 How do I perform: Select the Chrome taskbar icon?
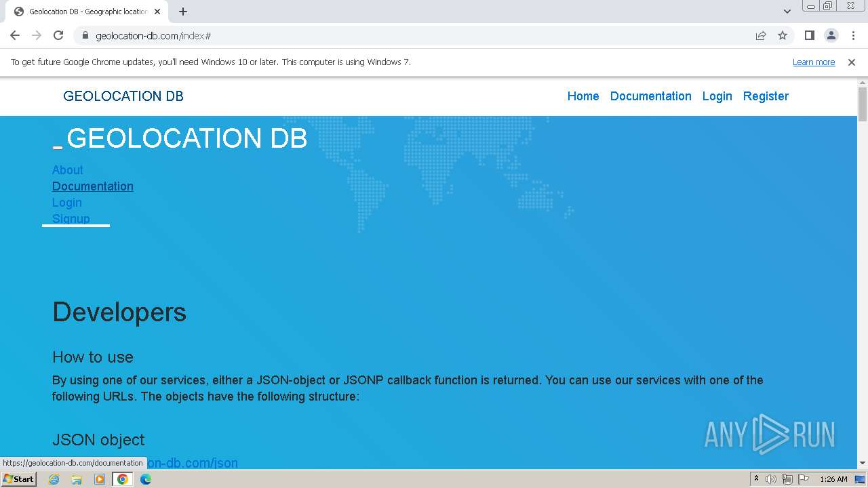coord(123,479)
